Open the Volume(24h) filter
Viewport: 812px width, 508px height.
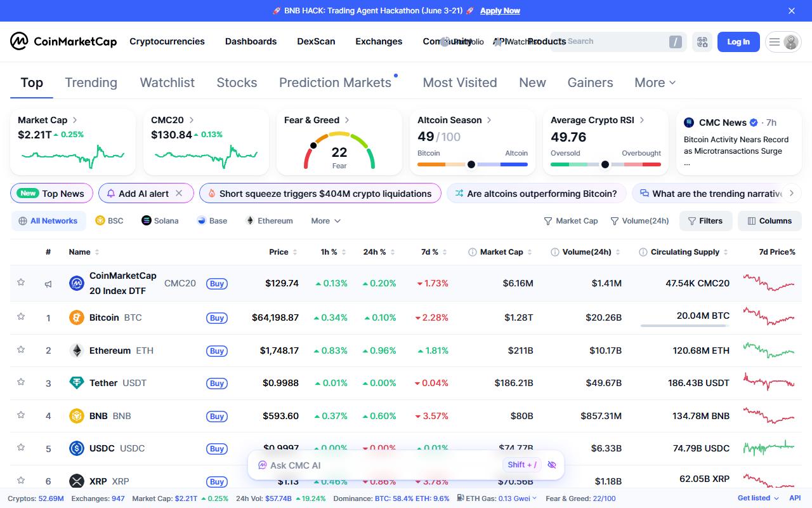click(x=639, y=221)
